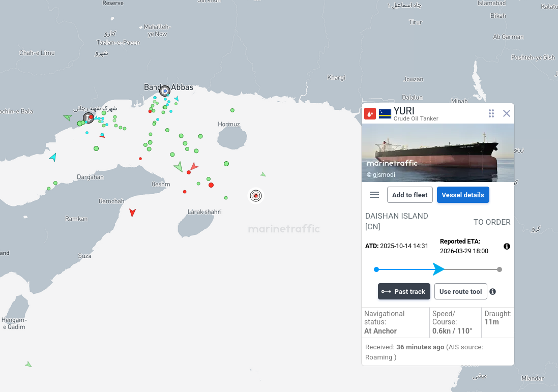Open the hamburger menu in vessel card
The width and height of the screenshot is (558, 392).
(374, 195)
